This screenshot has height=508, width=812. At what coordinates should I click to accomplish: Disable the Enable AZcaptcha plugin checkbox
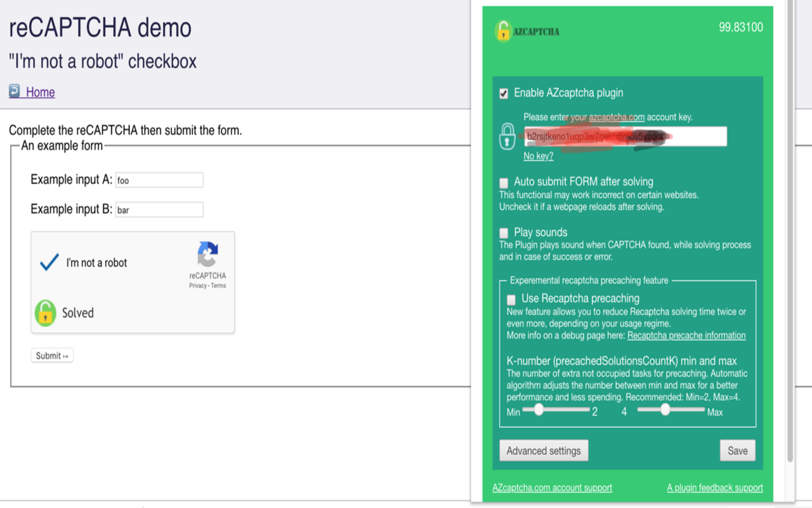504,94
